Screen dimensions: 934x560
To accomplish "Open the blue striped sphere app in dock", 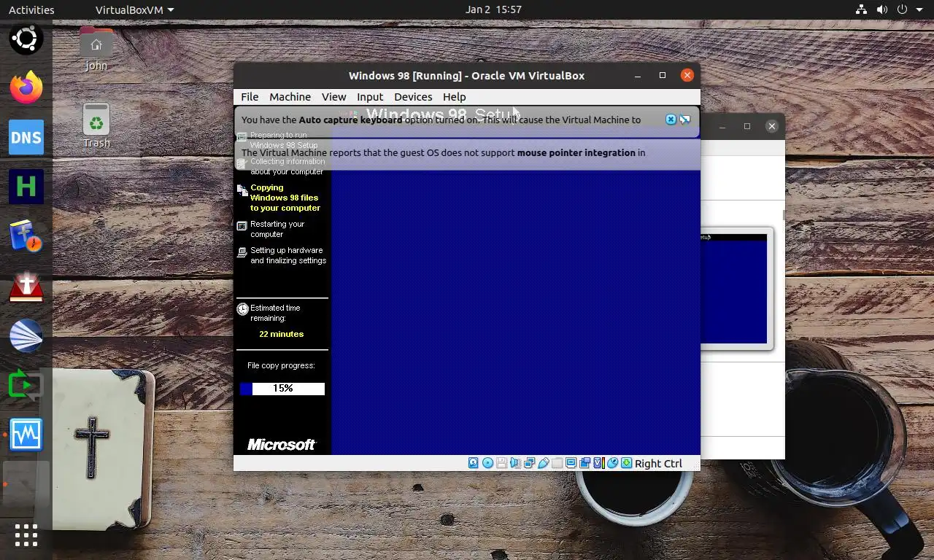I will point(26,335).
